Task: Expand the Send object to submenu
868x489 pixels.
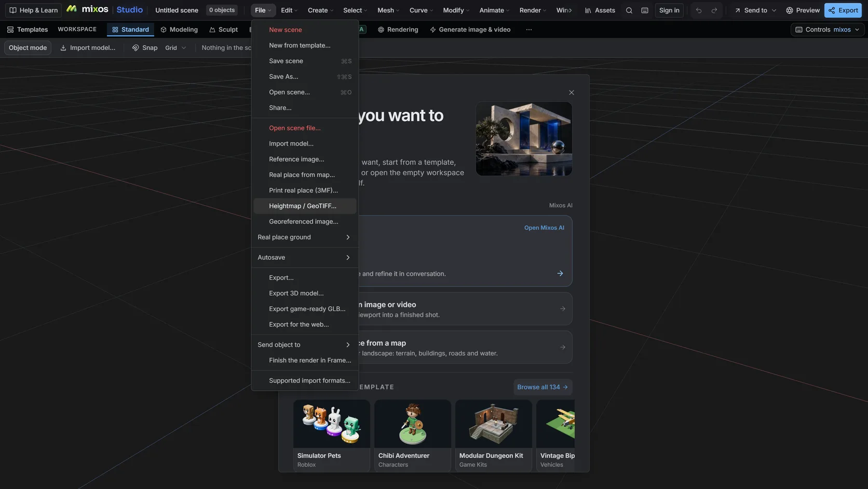Action: (304, 345)
